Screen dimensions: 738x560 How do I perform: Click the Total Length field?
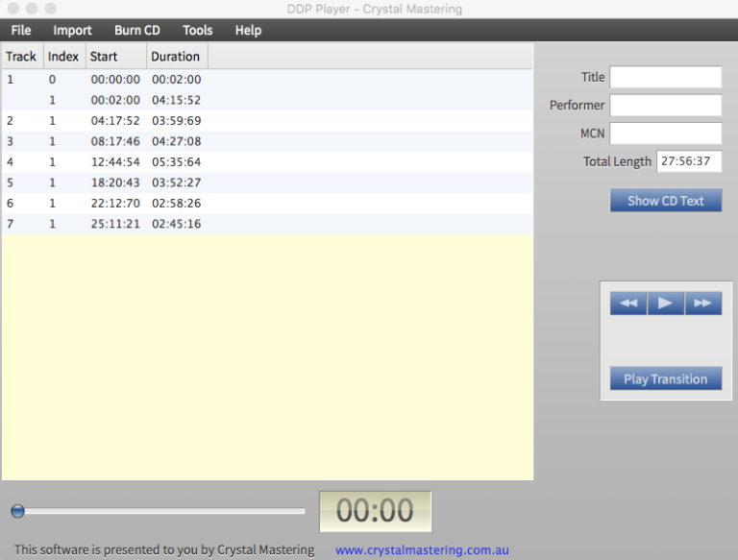688,161
